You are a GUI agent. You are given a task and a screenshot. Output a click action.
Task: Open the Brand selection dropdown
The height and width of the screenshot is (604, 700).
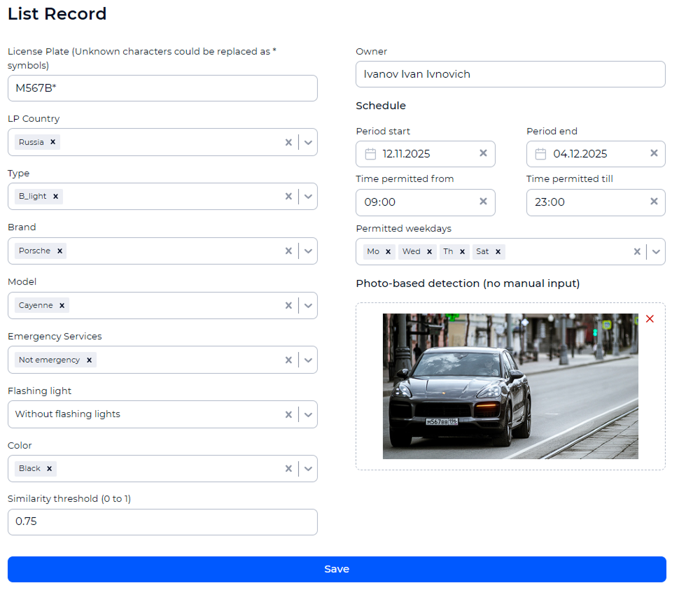pyautogui.click(x=307, y=251)
